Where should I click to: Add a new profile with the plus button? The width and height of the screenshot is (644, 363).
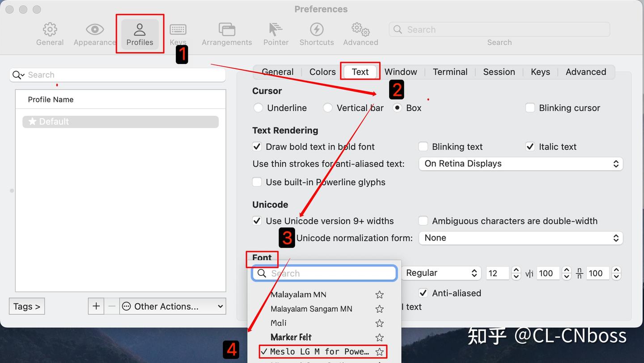(x=96, y=306)
